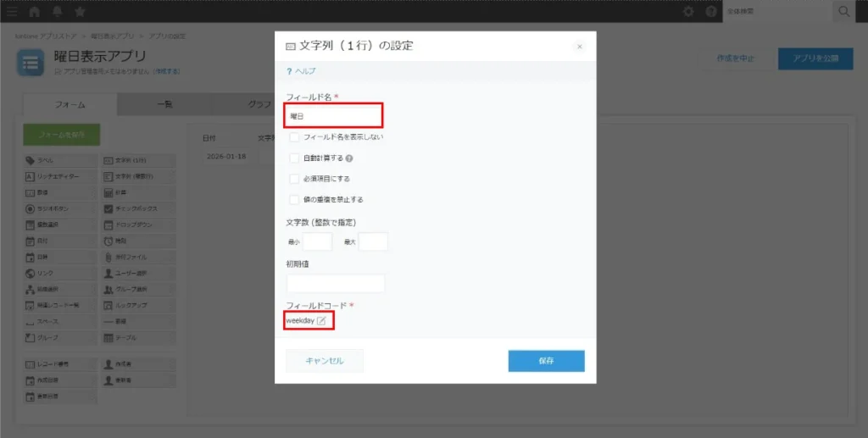Go to the portal home icon

point(34,12)
